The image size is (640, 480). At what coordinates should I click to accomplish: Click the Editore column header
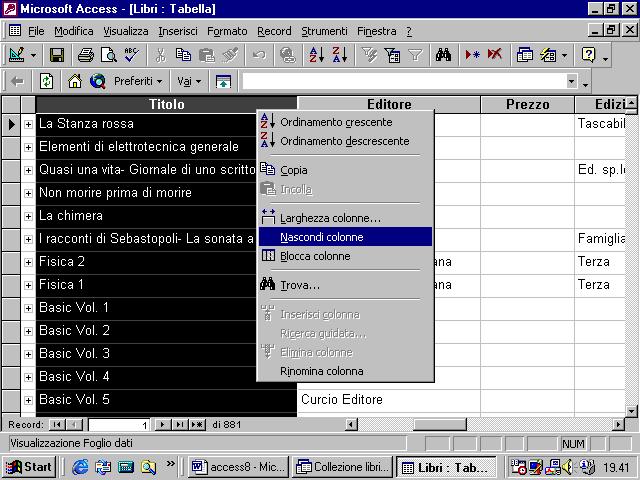[x=389, y=104]
